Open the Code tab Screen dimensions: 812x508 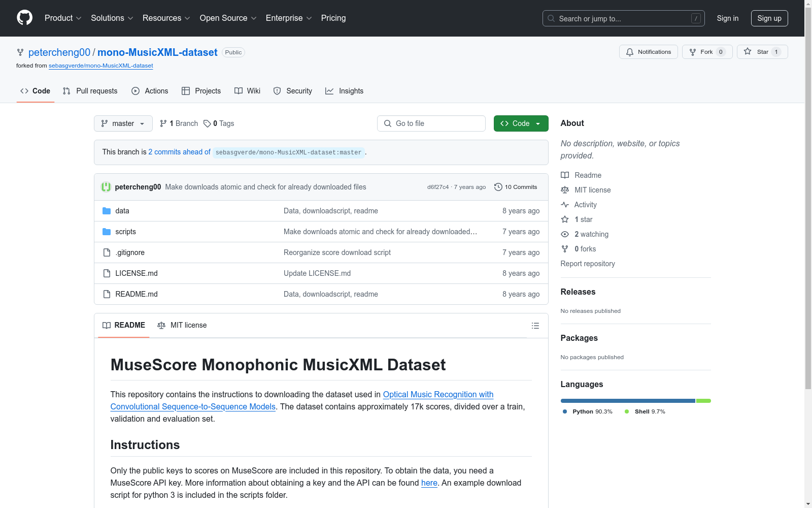point(36,91)
